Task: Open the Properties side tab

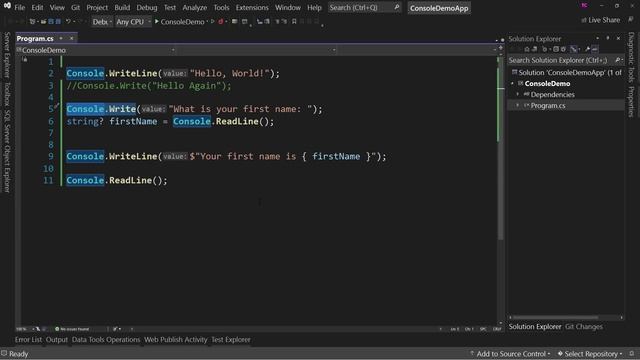Action: pyautogui.click(x=631, y=102)
